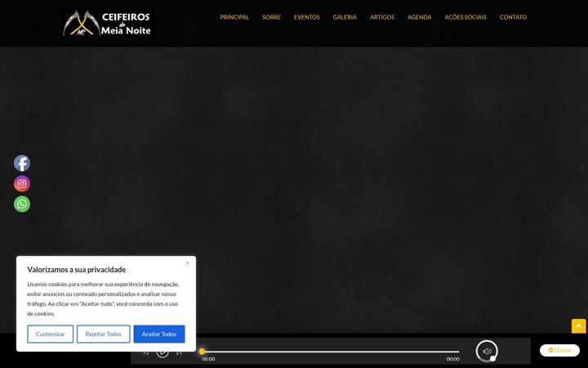Open the ARTIGOS page
Screen dimensions: 588x368
coord(382,17)
